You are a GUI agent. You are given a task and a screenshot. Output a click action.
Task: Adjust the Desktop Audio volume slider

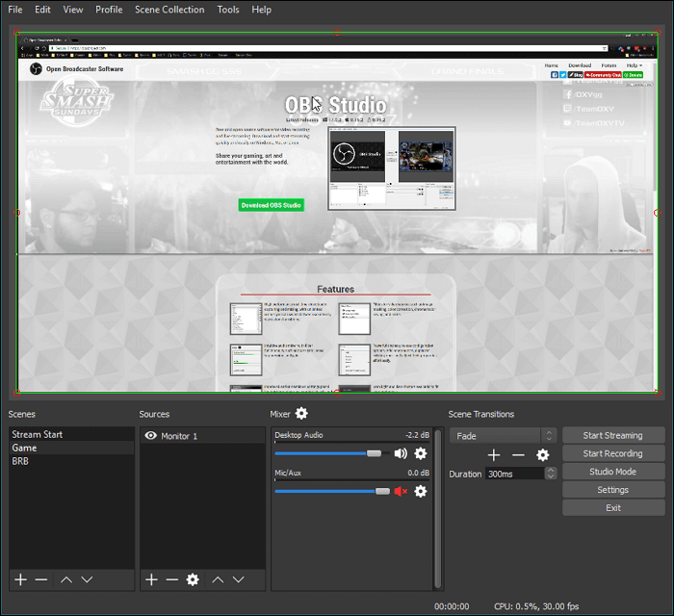[374, 453]
